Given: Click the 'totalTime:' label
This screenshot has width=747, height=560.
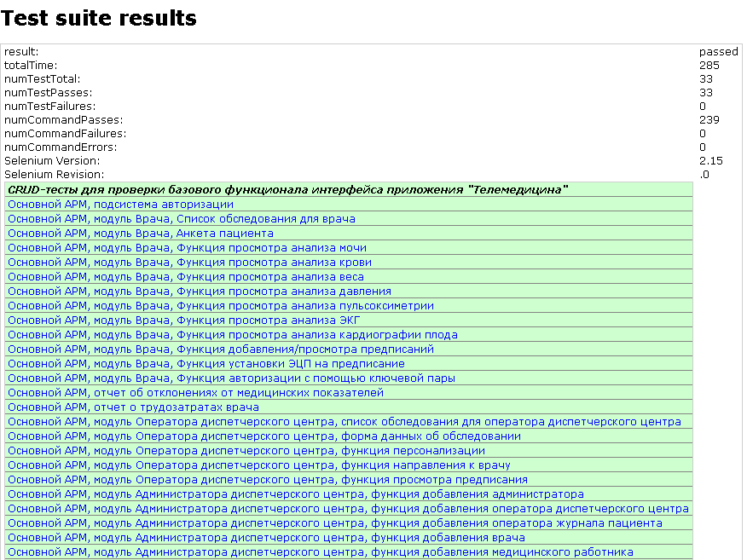Looking at the screenshot, I should tap(31, 66).
